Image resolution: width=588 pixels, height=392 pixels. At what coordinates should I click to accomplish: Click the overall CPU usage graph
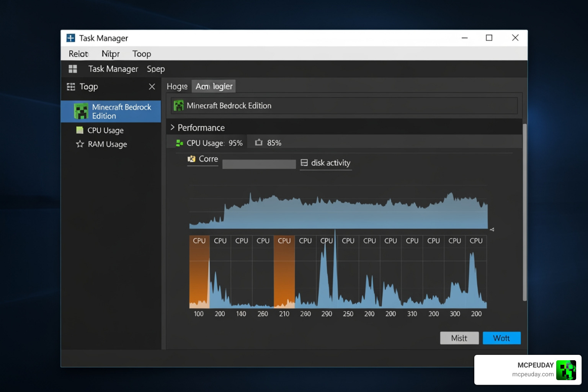(x=338, y=207)
